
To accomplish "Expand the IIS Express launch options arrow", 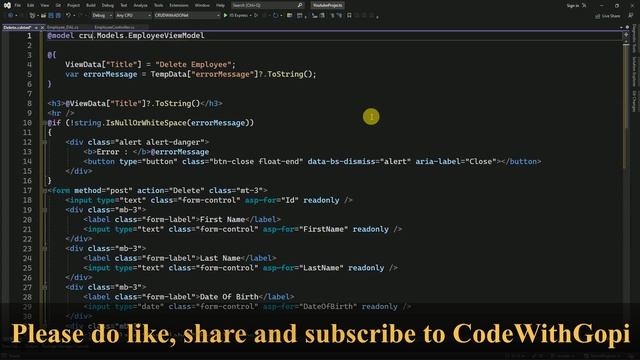I will point(250,16).
